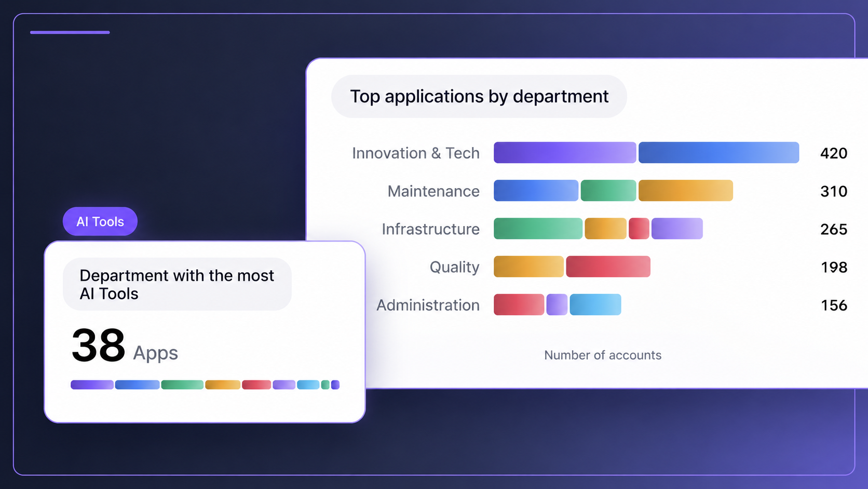This screenshot has width=868, height=489.
Task: Click the 156 accounts value
Action: [834, 305]
